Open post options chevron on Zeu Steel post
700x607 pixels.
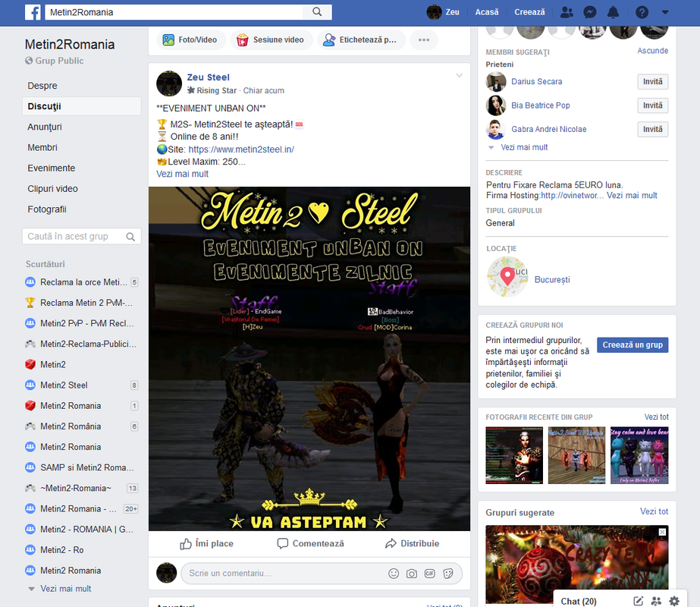click(x=459, y=75)
